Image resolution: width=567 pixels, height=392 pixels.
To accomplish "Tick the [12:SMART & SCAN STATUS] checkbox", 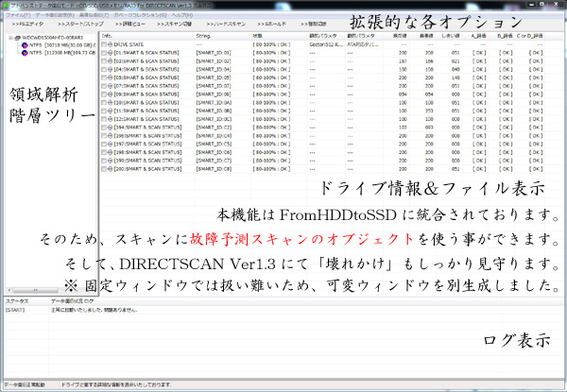I will [x=104, y=119].
